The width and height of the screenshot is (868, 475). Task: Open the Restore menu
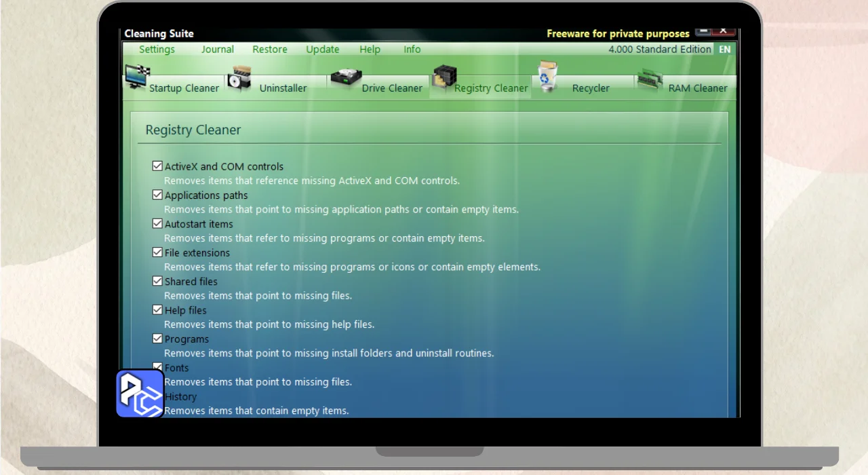point(270,50)
